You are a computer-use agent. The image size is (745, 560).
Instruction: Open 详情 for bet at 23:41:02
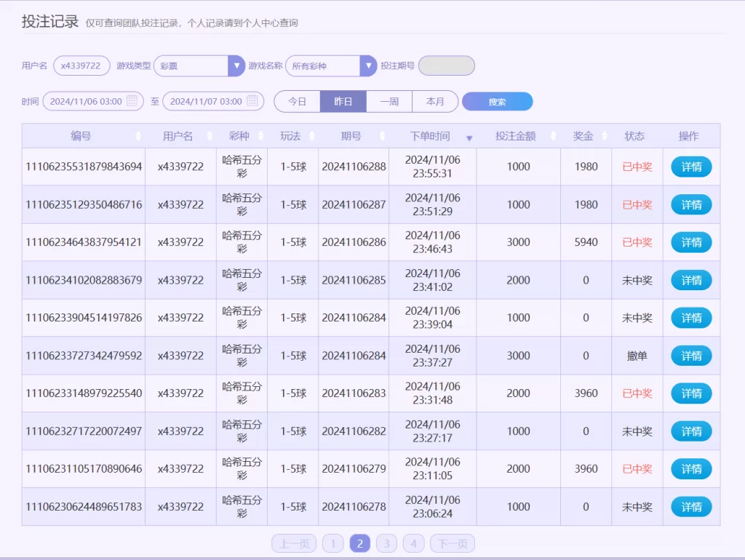691,280
